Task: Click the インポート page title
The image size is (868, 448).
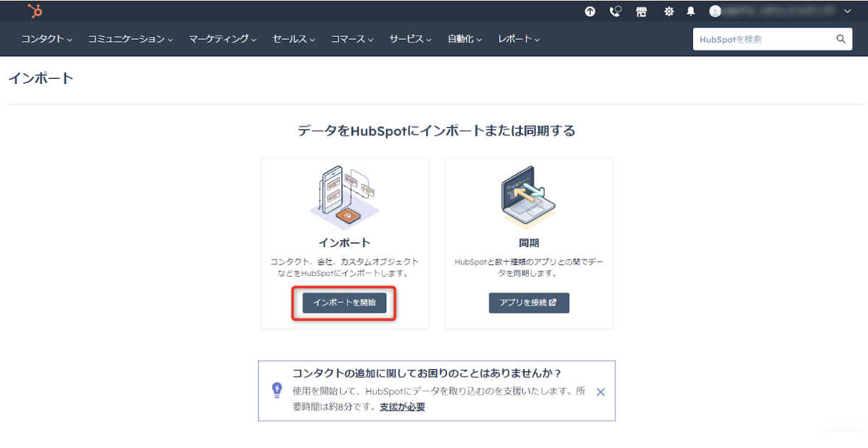Action: [x=41, y=78]
